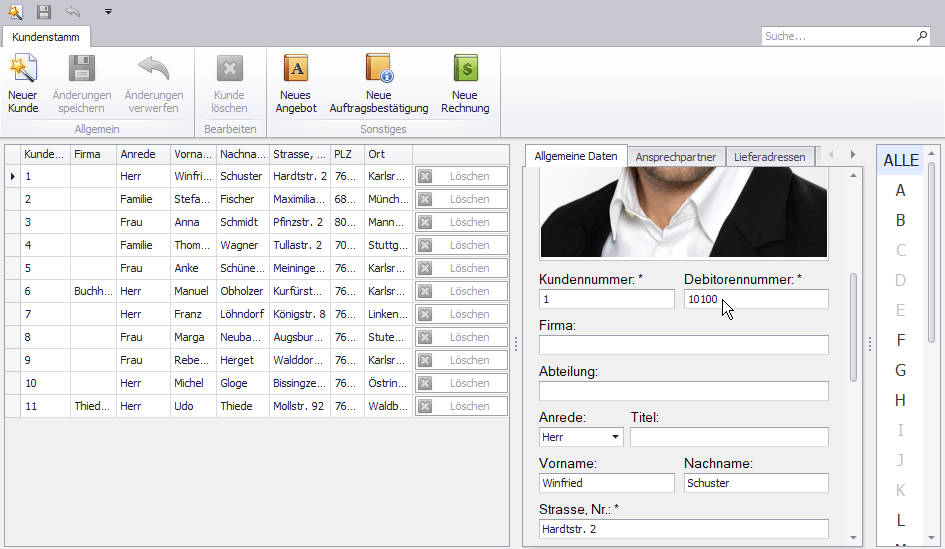This screenshot has height=549, width=945.
Task: Sort by the PLZ column header
Action: (347, 154)
